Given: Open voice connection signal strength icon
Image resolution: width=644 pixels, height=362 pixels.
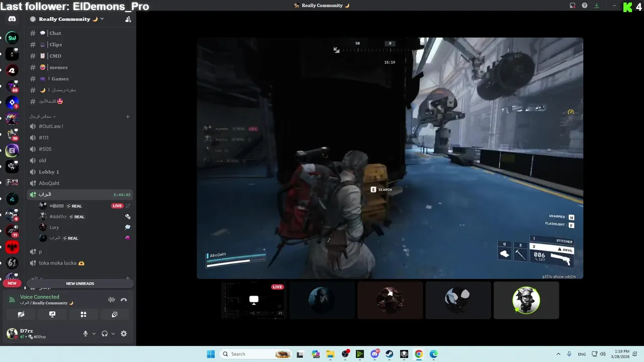Looking at the screenshot, I should pyautogui.click(x=12, y=300).
